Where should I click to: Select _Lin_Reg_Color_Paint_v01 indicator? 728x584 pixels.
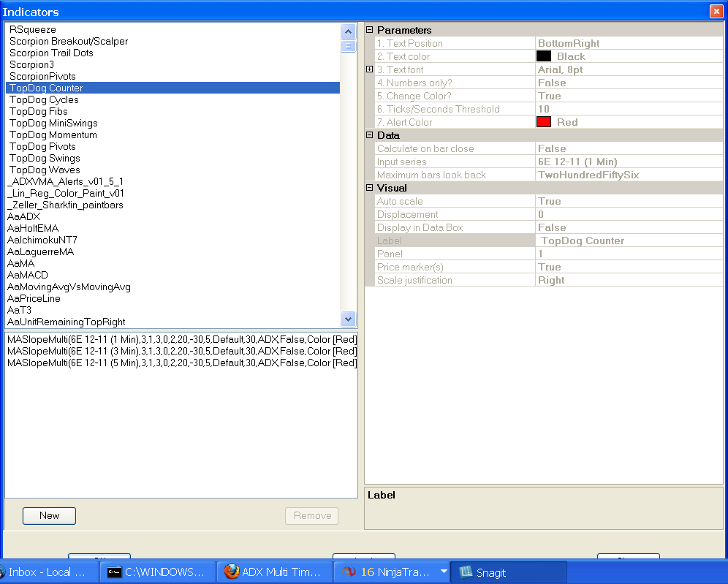172,193
